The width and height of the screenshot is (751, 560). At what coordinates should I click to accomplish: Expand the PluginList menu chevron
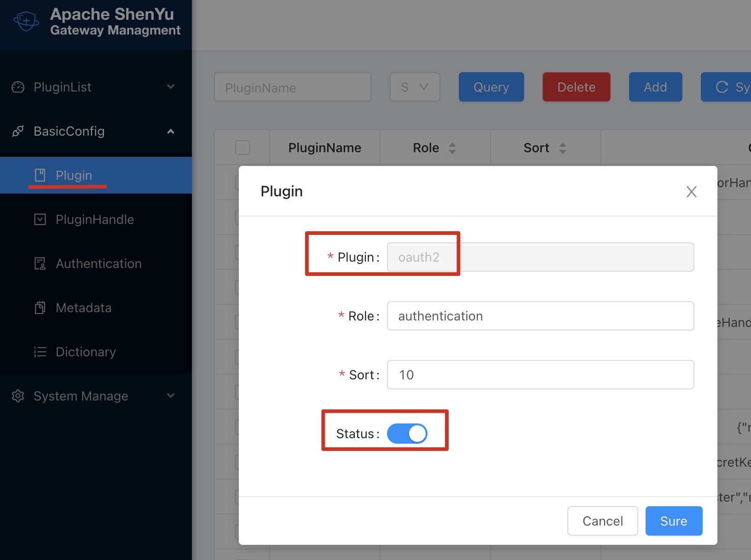click(x=171, y=86)
